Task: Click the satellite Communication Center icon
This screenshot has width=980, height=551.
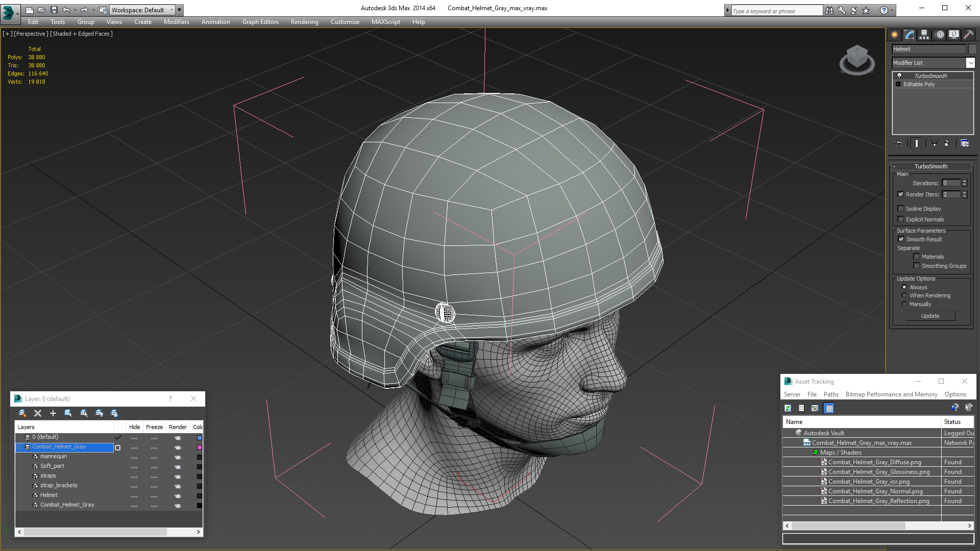Action: [x=854, y=10]
